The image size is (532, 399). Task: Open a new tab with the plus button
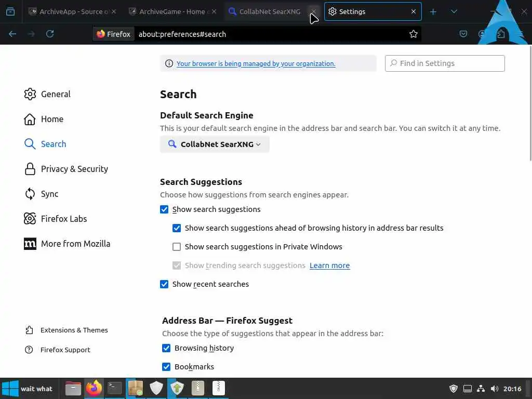click(x=433, y=12)
